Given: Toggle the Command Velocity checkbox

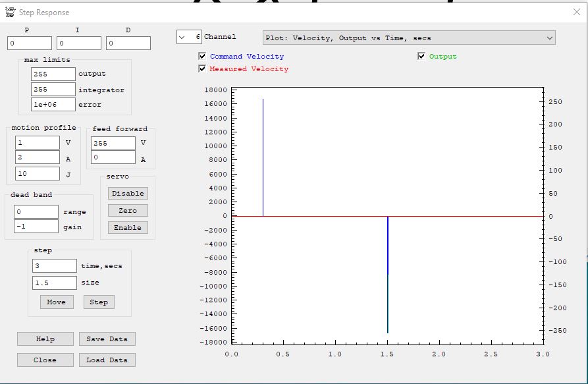Looking at the screenshot, I should [203, 57].
